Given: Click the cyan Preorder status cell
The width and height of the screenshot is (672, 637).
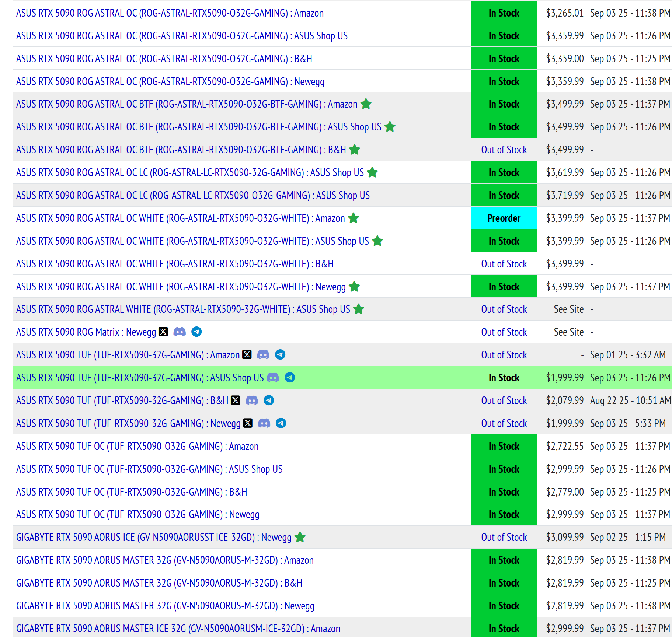Looking at the screenshot, I should click(504, 218).
